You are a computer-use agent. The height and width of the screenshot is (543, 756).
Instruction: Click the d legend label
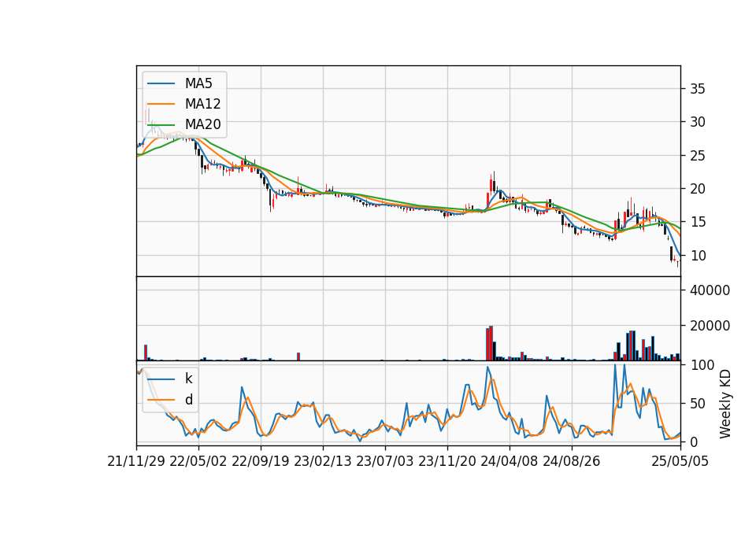tap(189, 400)
